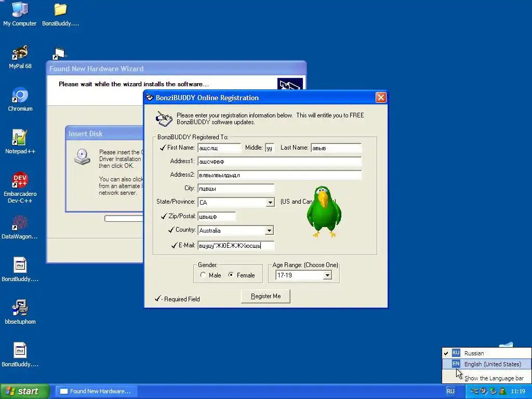Click the Insert Disk dialog title bar

pyautogui.click(x=104, y=134)
